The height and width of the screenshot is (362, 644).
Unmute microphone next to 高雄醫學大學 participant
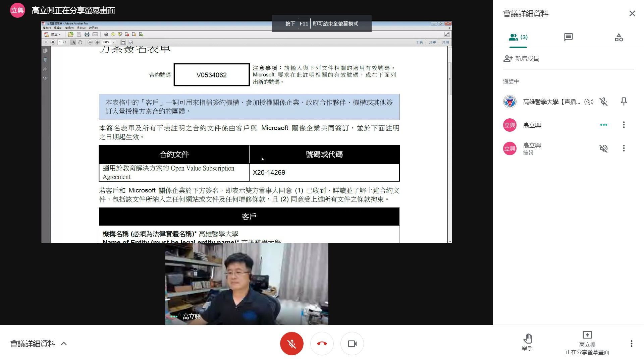click(x=603, y=102)
